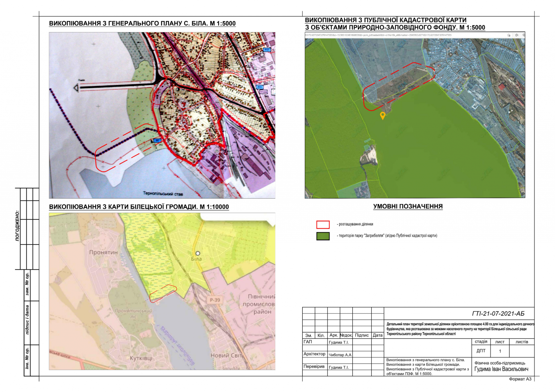Click the sheet contents text 'Викопіювання з генерального плану с. Біла.'
555x392 pixels.
(x=425, y=360)
